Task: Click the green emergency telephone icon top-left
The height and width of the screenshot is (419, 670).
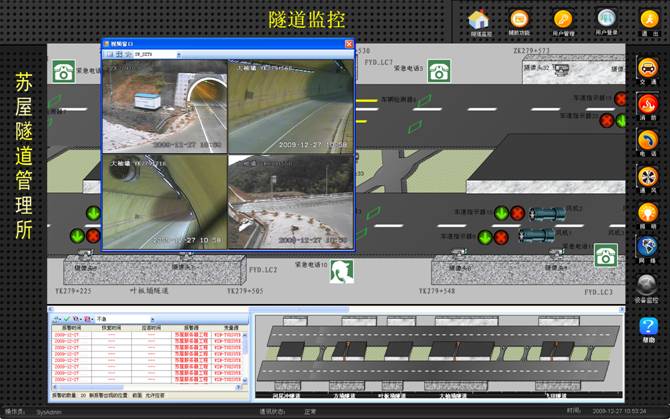Action: [64, 71]
